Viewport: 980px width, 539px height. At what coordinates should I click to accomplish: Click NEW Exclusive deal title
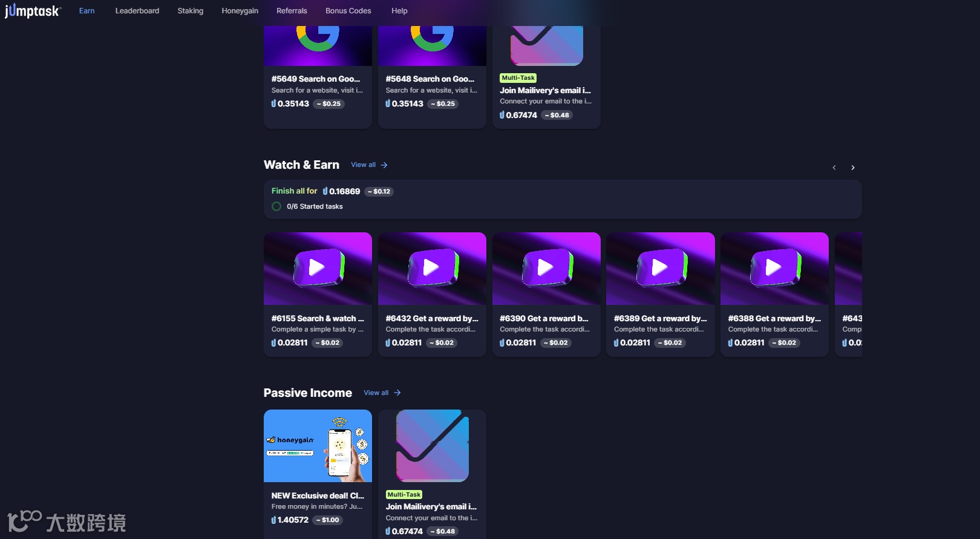pos(318,495)
